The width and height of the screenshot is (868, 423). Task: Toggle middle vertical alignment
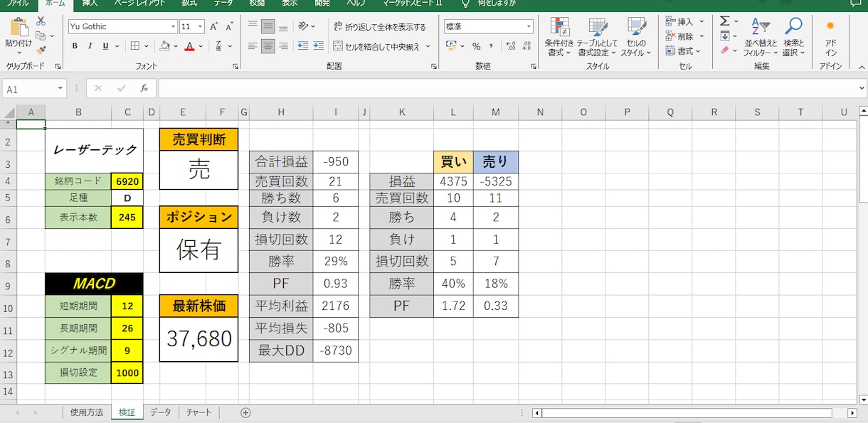click(x=268, y=26)
